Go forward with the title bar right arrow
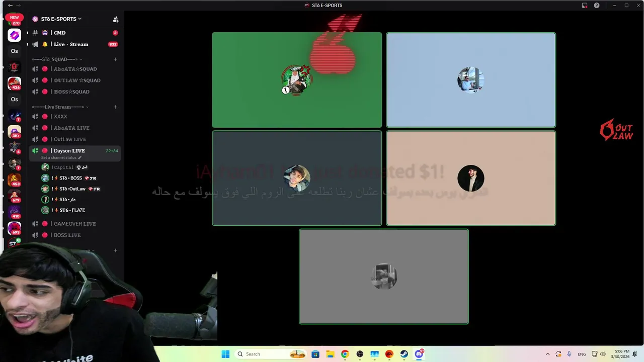 (x=19, y=6)
